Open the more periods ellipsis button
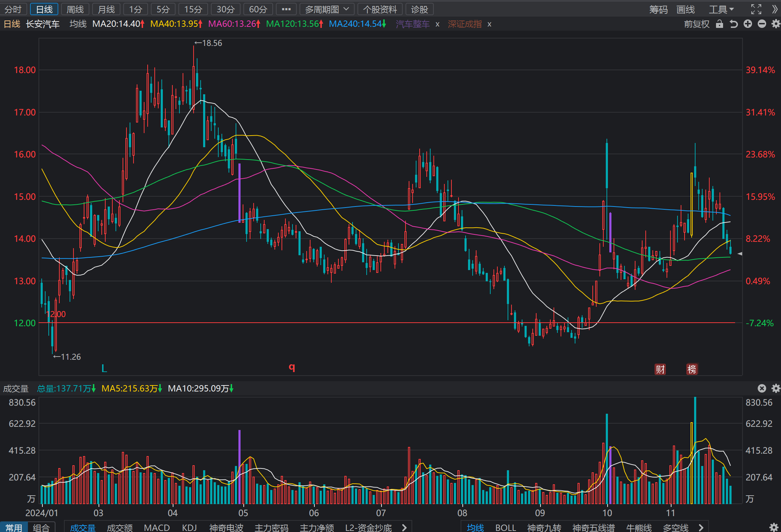The height and width of the screenshot is (532, 781). (x=286, y=10)
